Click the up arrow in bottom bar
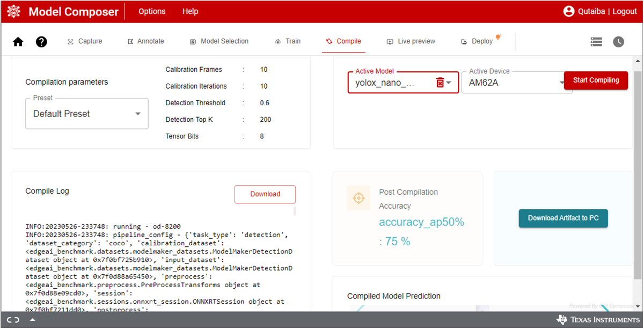Viewport: 644px width, 329px height. pos(33,320)
